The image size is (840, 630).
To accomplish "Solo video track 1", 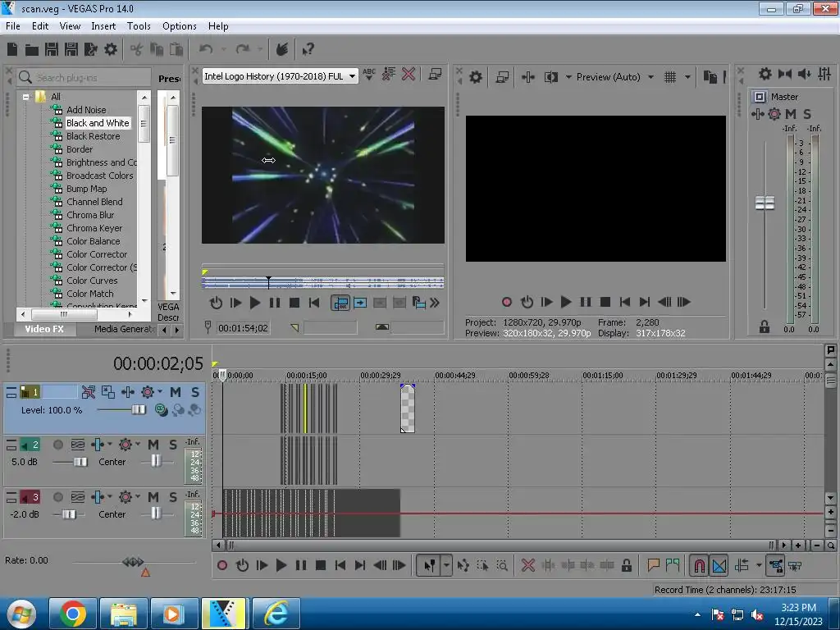I will (x=195, y=392).
